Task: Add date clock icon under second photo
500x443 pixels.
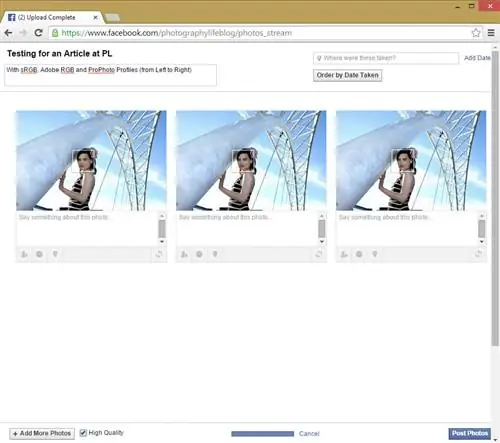Action: click(x=199, y=254)
